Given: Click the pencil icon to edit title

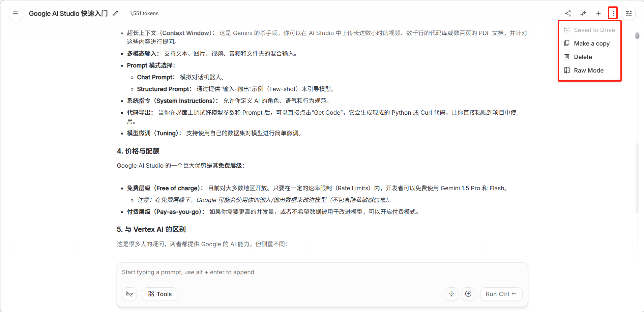Looking at the screenshot, I should (x=115, y=13).
